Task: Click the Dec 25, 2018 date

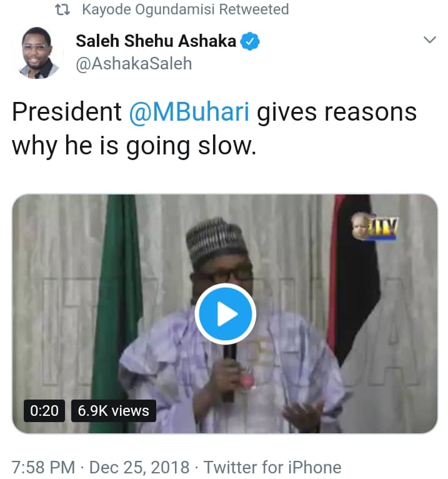Action: [x=140, y=467]
